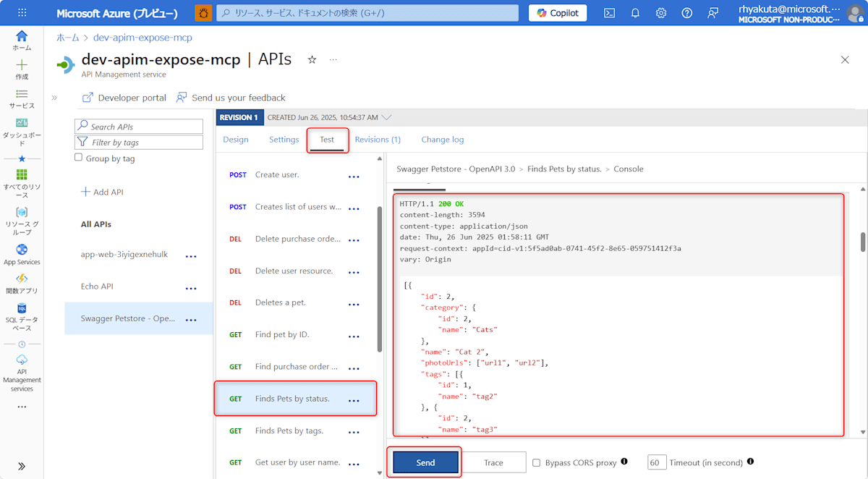The height and width of the screenshot is (479, 868).
Task: Open the more options ellipsis beside title
Action: click(x=333, y=59)
